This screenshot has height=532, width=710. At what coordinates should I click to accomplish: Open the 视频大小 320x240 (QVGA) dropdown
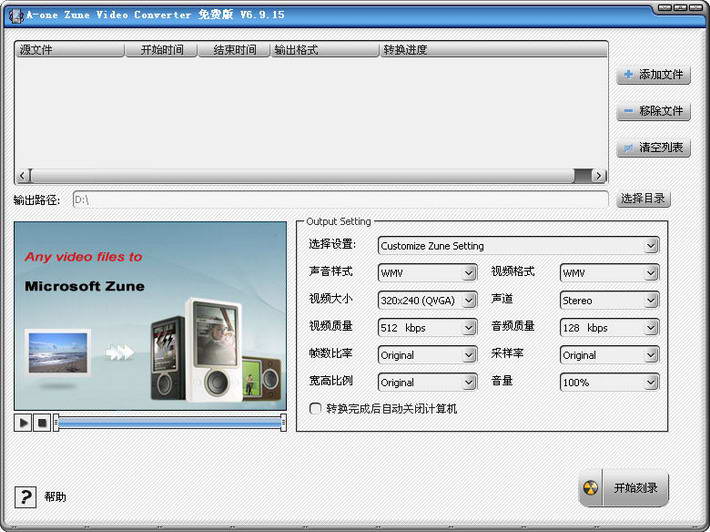(x=427, y=301)
